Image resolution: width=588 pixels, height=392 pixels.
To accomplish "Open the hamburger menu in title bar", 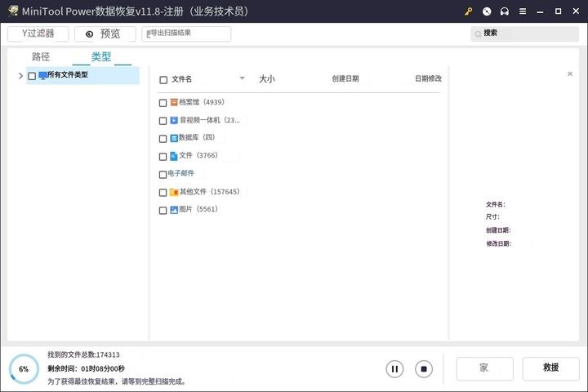I will 523,11.
